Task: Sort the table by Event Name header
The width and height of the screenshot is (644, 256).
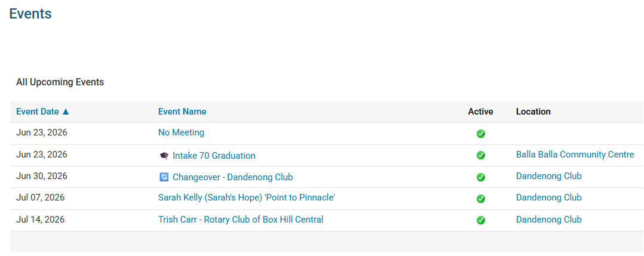Action: pos(182,112)
